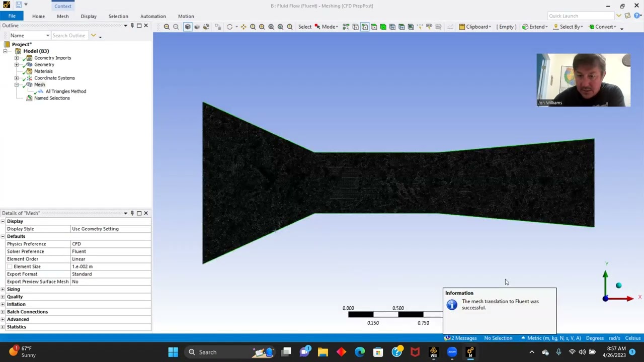The image size is (644, 362).
Task: Click the Export Format Standard value
Action: click(x=111, y=274)
